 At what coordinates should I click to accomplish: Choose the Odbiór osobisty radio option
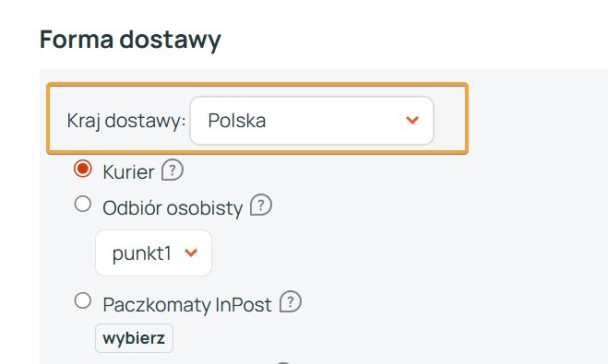(x=83, y=204)
